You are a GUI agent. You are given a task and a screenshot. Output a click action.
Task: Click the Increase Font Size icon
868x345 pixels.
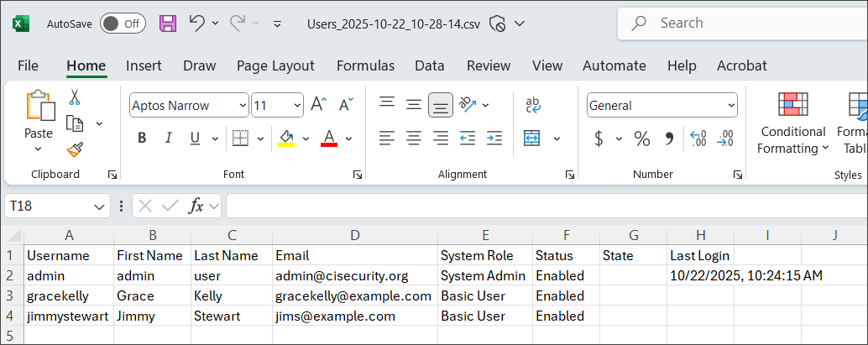click(x=318, y=105)
